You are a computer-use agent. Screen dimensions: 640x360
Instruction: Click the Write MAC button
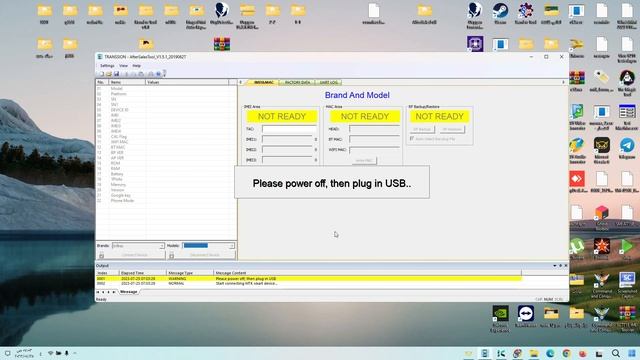[x=364, y=160]
